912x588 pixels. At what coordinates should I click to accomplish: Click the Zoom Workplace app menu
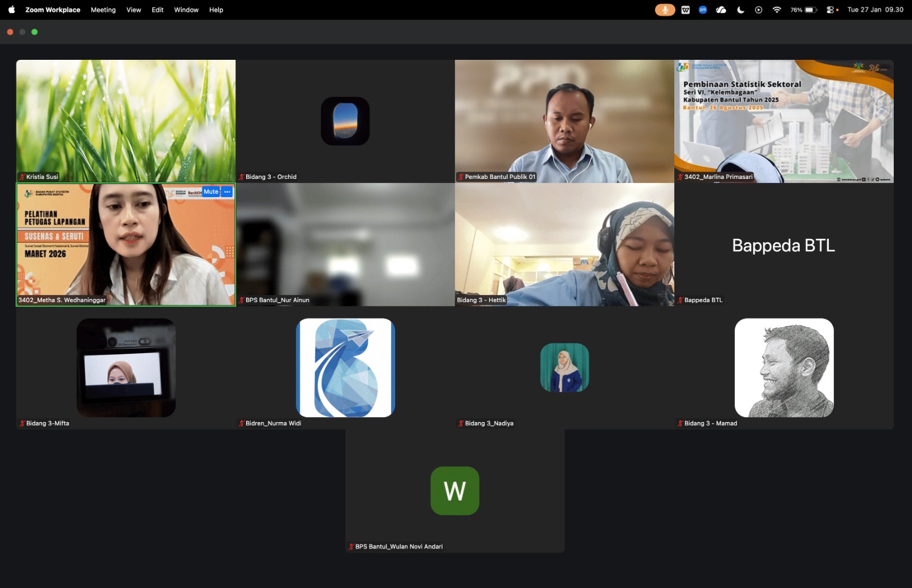[52, 10]
